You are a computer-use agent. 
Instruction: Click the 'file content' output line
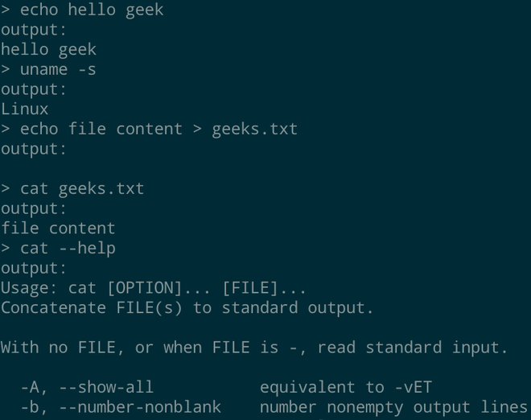click(58, 229)
